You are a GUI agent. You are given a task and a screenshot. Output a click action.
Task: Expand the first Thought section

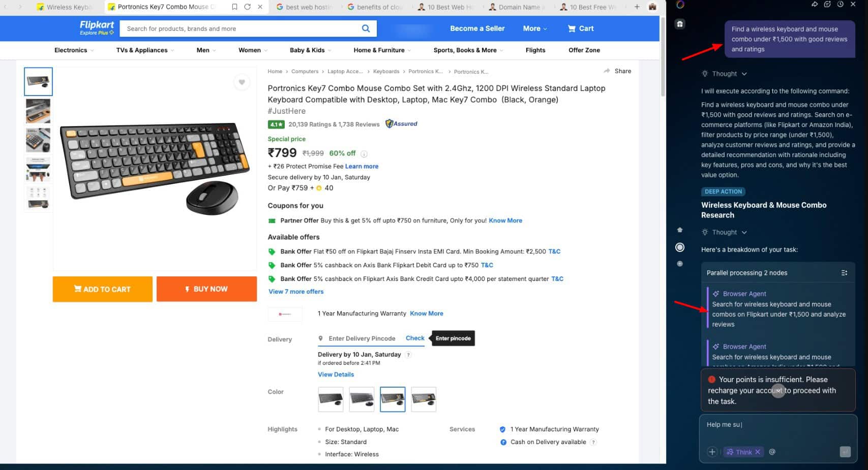(725, 74)
